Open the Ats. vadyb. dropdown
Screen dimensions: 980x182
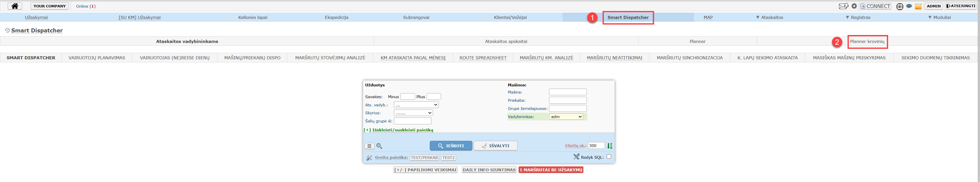416,105
